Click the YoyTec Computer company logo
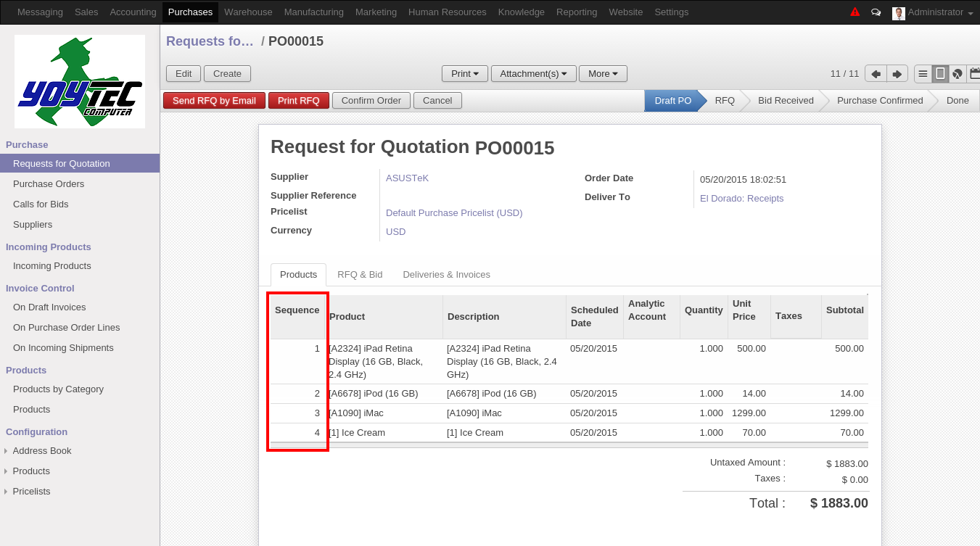 click(x=80, y=82)
